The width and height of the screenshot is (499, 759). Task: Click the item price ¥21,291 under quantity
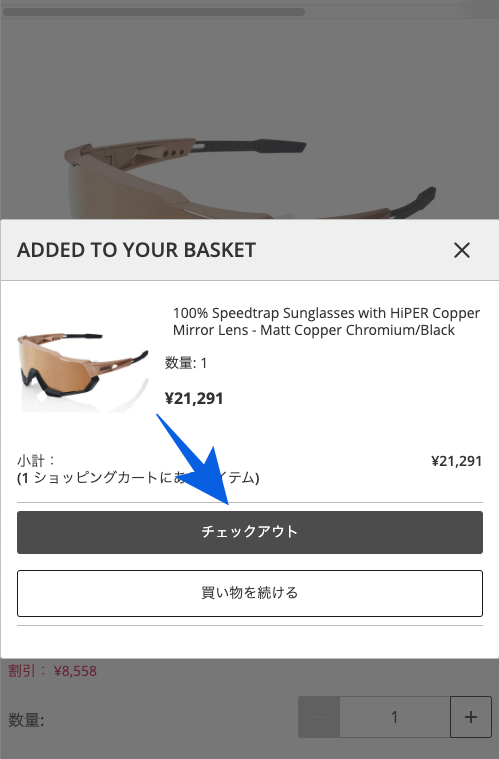pyautogui.click(x=194, y=398)
